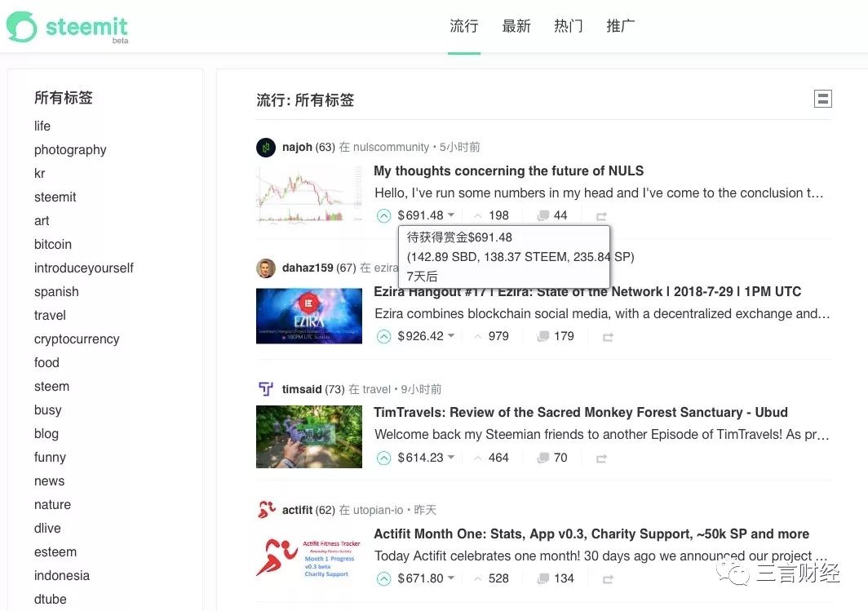Select the food tag
The height and width of the screenshot is (611, 868).
46,362
